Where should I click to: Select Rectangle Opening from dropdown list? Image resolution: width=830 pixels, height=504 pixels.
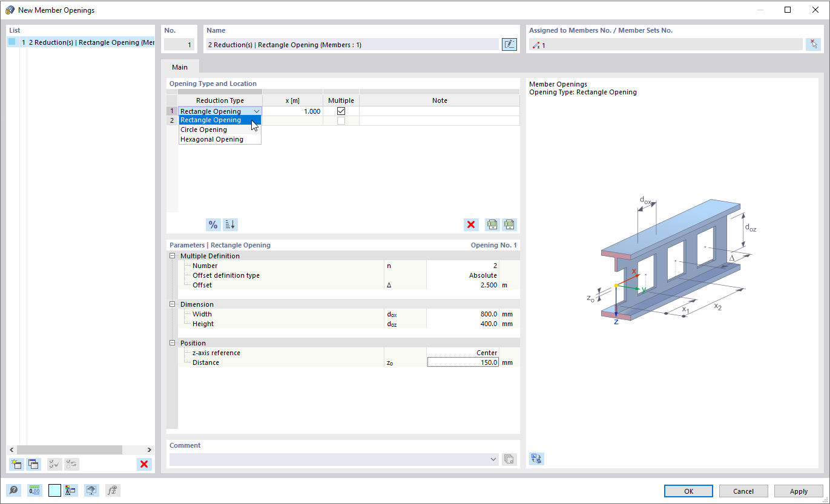[220, 120]
